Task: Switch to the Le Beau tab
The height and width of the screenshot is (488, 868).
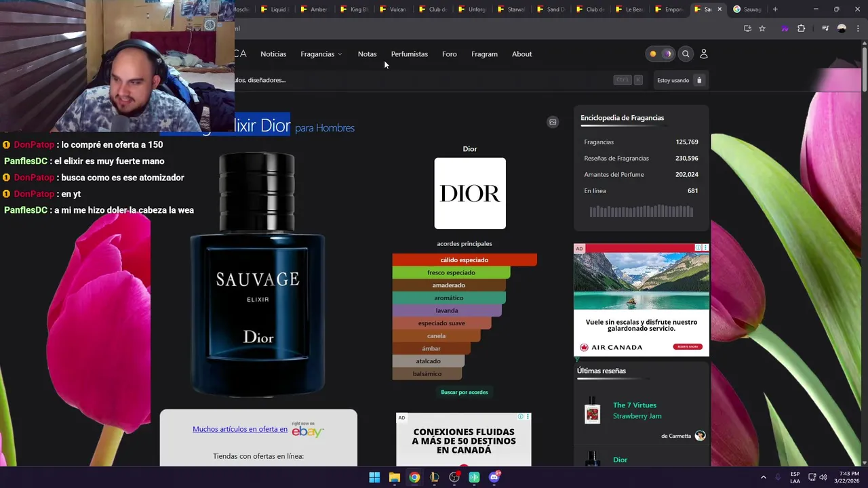Action: pos(630,9)
